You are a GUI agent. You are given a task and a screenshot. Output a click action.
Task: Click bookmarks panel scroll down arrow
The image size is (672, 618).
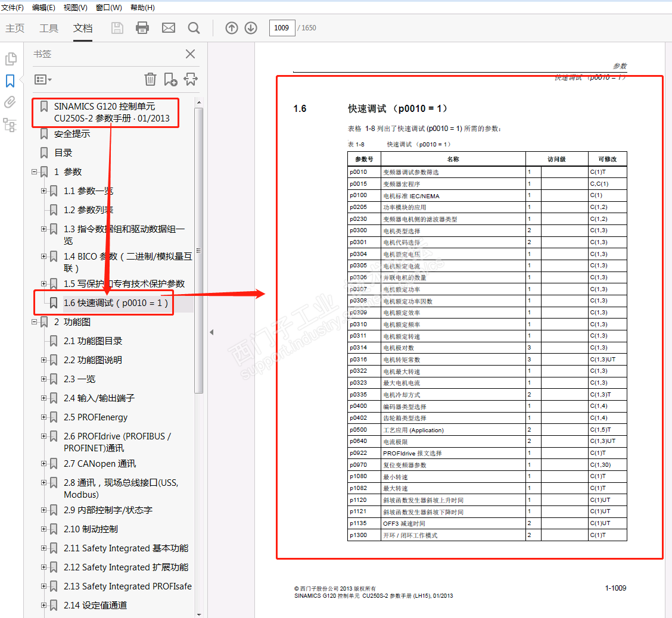pyautogui.click(x=199, y=614)
